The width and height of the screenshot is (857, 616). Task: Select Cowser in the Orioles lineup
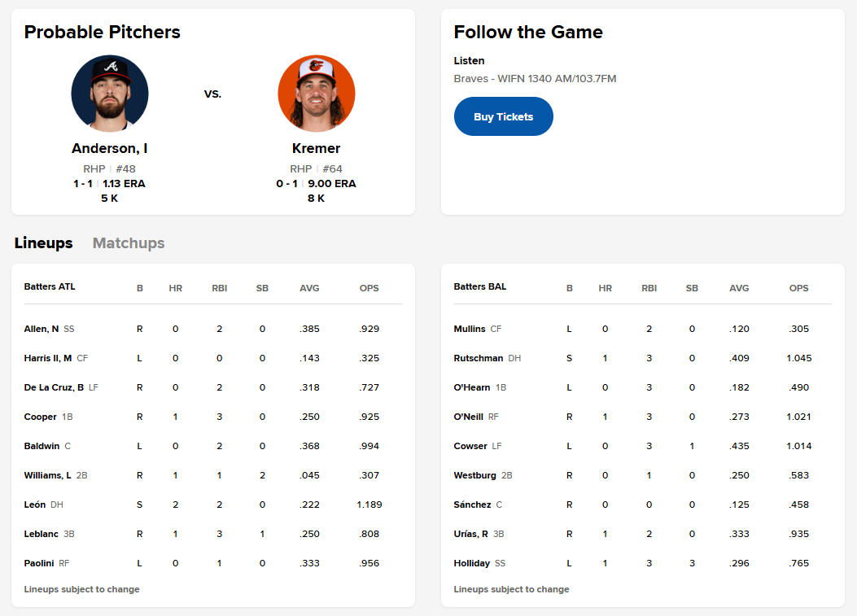point(470,446)
